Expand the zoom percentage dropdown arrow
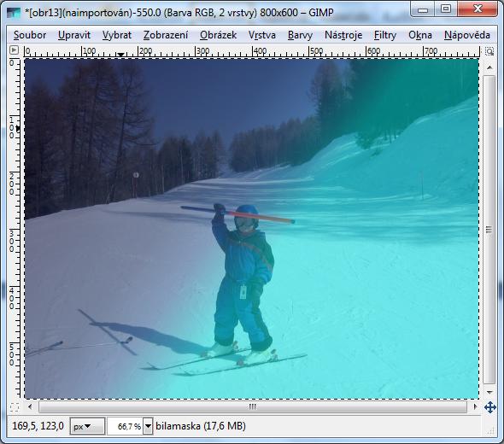The height and width of the screenshot is (444, 504). (148, 427)
